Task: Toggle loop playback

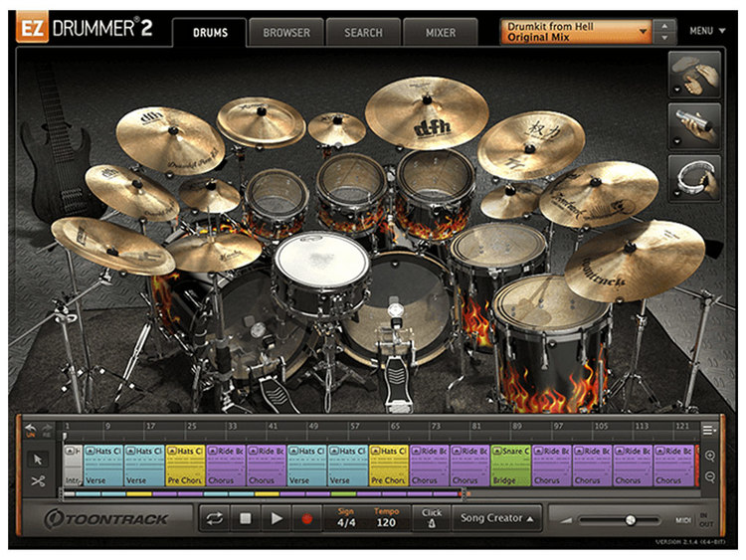Action: click(215, 518)
